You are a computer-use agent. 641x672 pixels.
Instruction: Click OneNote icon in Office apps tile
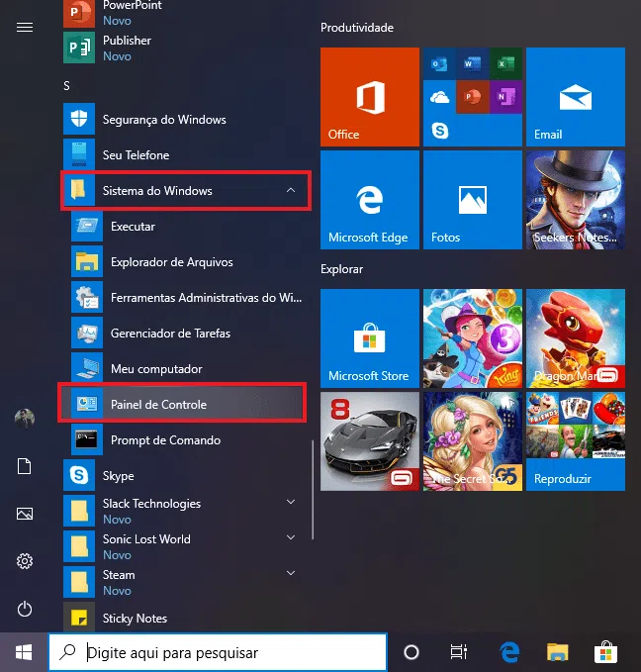pos(505,97)
